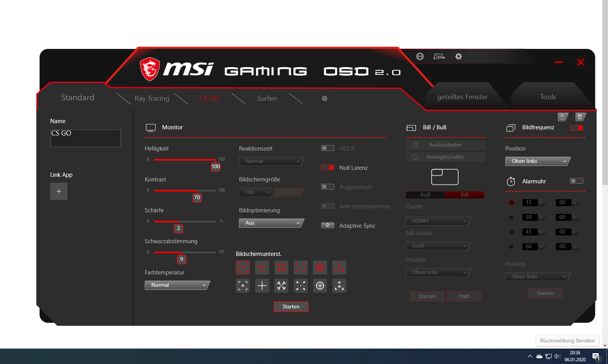This screenshot has height=364, width=608.
Task: Add a new profile with plus icon
Action: [x=325, y=98]
